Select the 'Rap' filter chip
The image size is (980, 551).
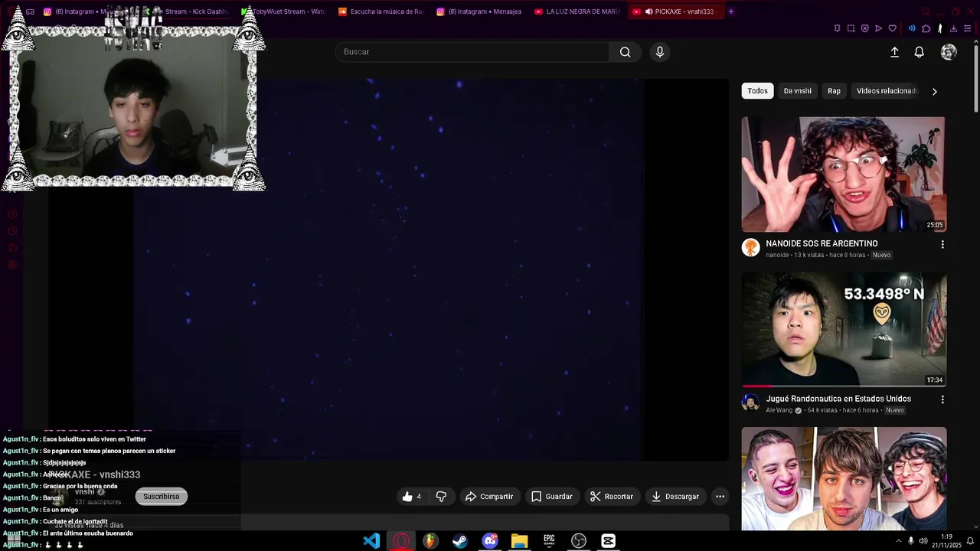(x=834, y=91)
